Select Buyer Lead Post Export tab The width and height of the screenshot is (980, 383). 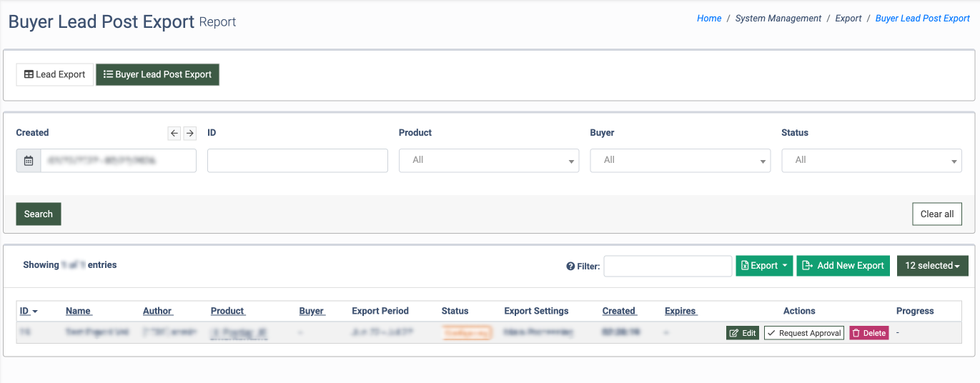157,74
